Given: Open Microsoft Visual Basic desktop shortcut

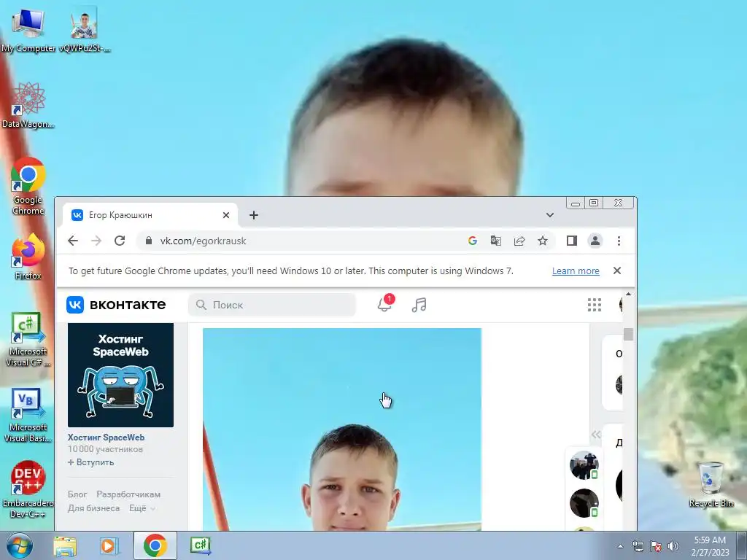Looking at the screenshot, I should click(x=28, y=416).
